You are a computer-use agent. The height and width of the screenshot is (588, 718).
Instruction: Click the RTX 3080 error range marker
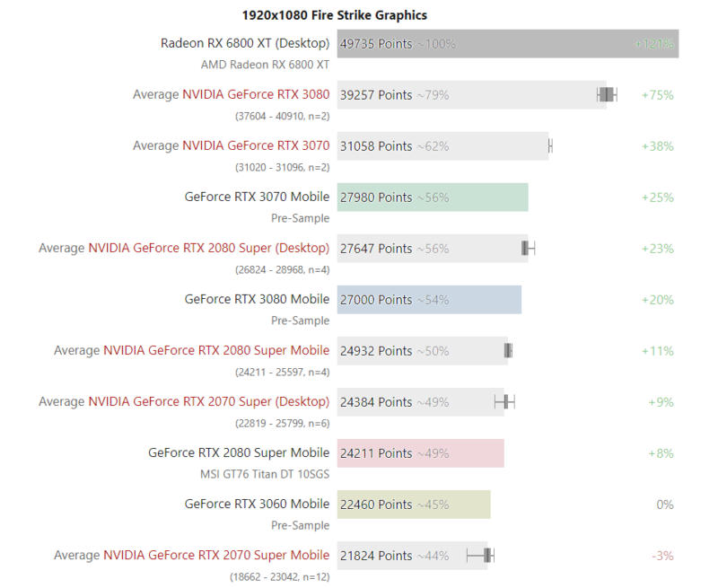point(607,95)
